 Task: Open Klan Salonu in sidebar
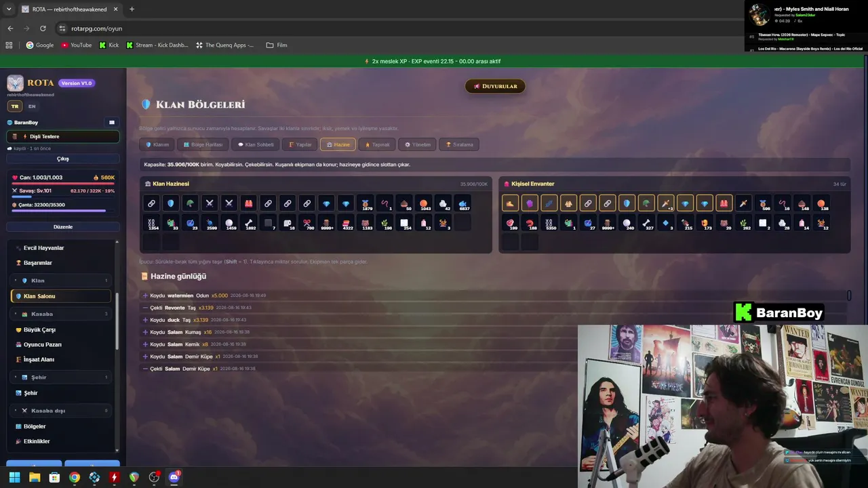61,296
